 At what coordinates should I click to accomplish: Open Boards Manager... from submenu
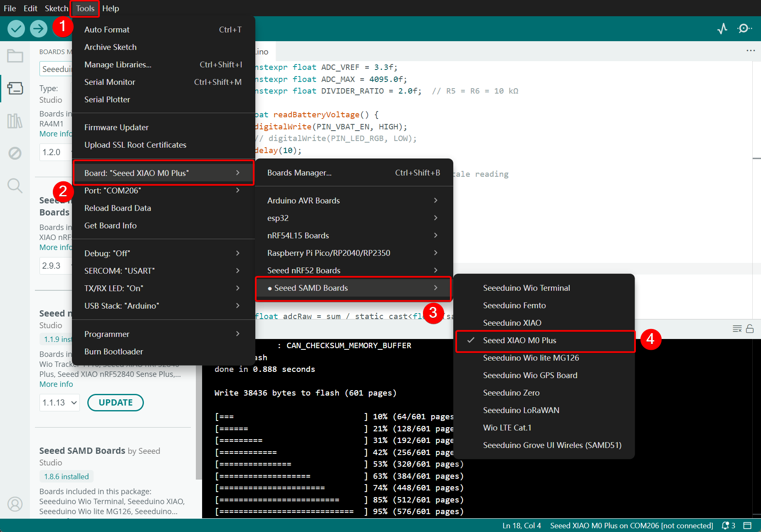(353, 173)
